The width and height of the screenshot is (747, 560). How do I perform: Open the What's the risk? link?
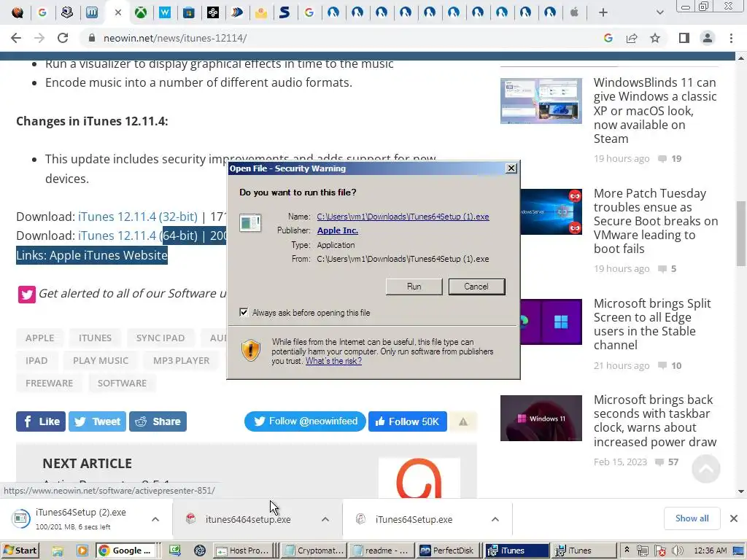pos(333,361)
